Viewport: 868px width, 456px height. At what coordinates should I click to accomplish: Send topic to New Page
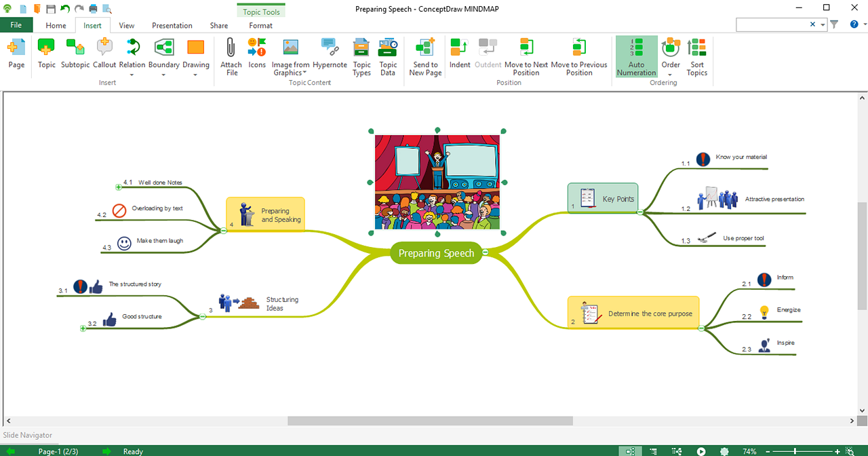pos(425,57)
